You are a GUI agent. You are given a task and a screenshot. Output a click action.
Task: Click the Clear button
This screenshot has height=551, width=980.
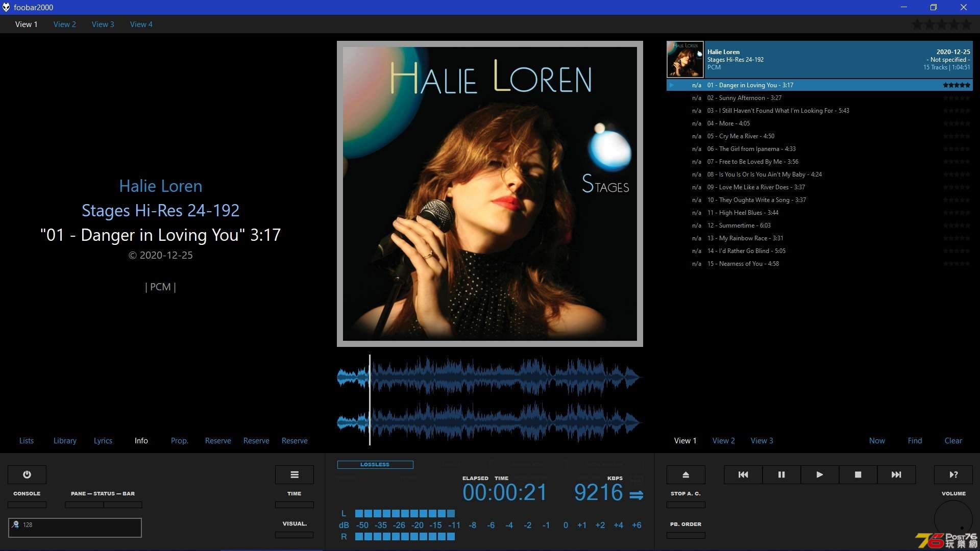click(x=953, y=440)
